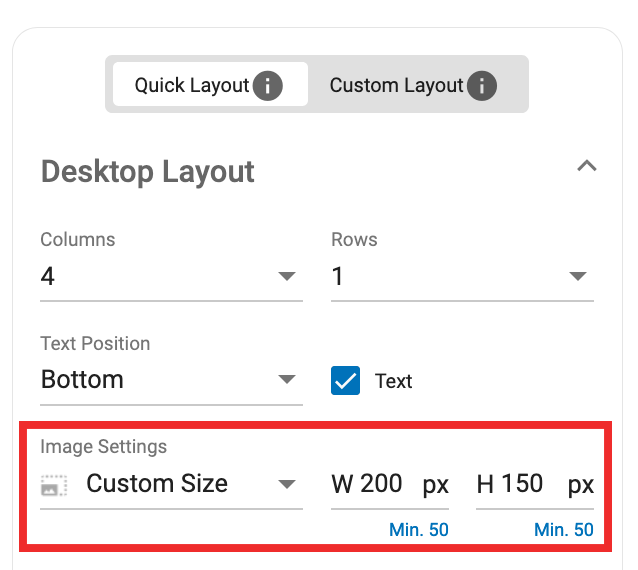Click the info icon beside Quick Layout
Screen dimensions: 638x570
(x=267, y=86)
